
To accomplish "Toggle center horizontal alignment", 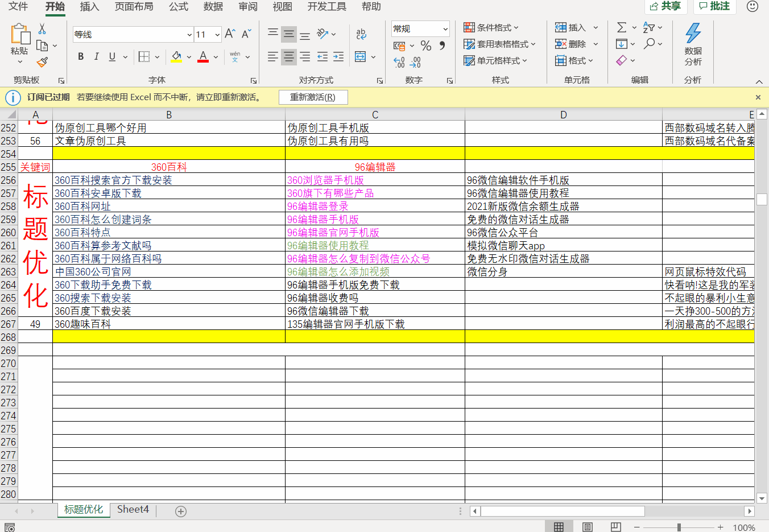I will tap(289, 56).
